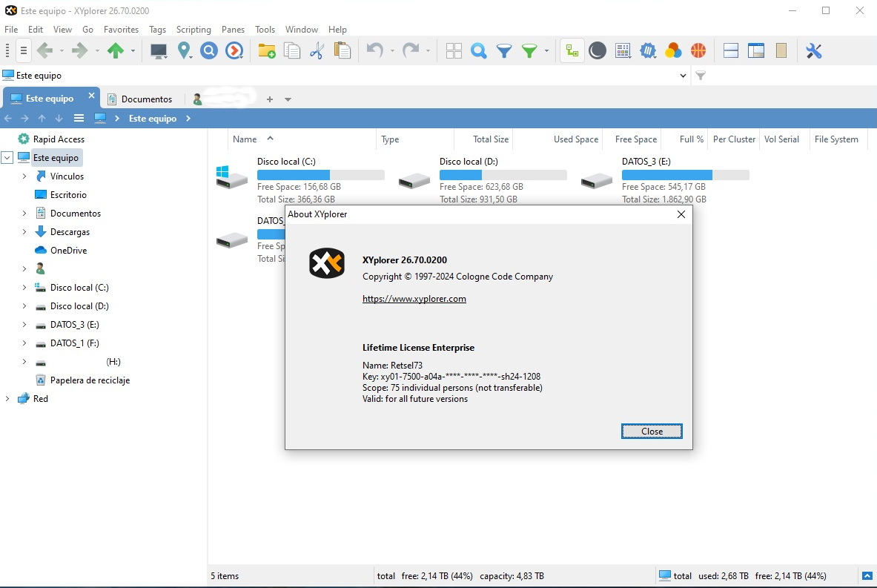The height and width of the screenshot is (588, 877).
Task: Open the Panes menu
Action: (233, 29)
